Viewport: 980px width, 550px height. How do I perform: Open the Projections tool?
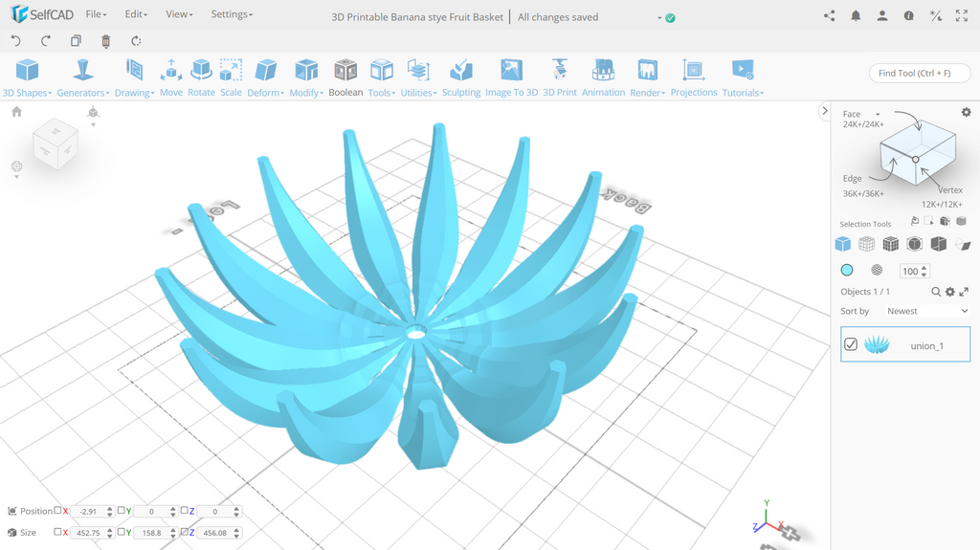point(694,78)
